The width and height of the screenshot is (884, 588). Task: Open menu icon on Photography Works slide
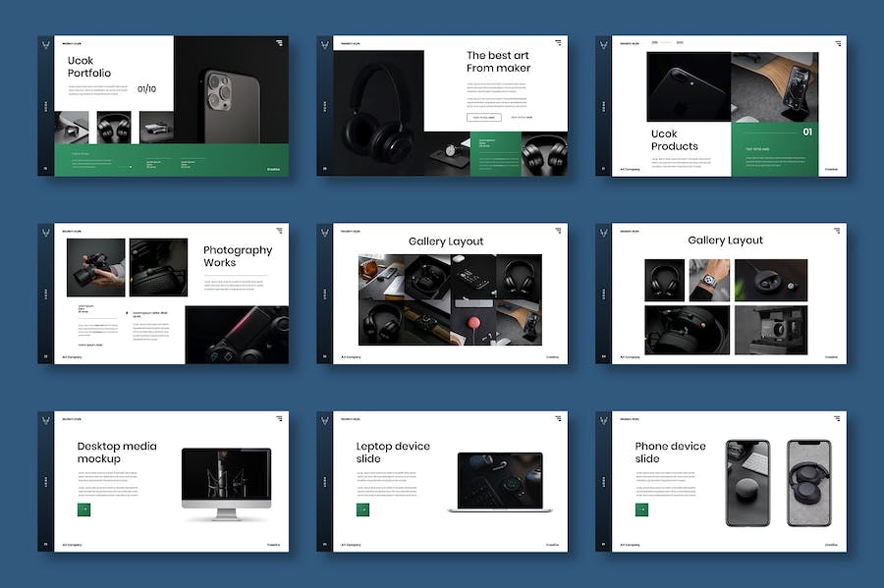pyautogui.click(x=279, y=231)
